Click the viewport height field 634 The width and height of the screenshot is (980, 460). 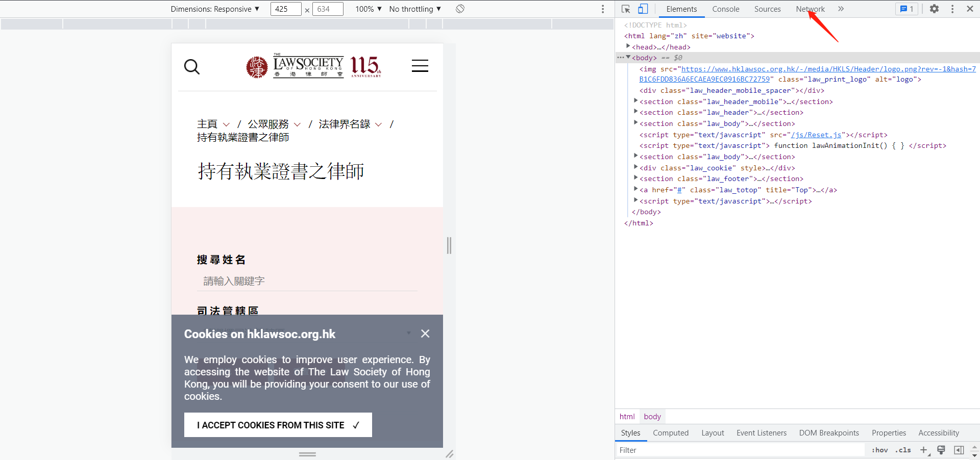click(x=328, y=9)
